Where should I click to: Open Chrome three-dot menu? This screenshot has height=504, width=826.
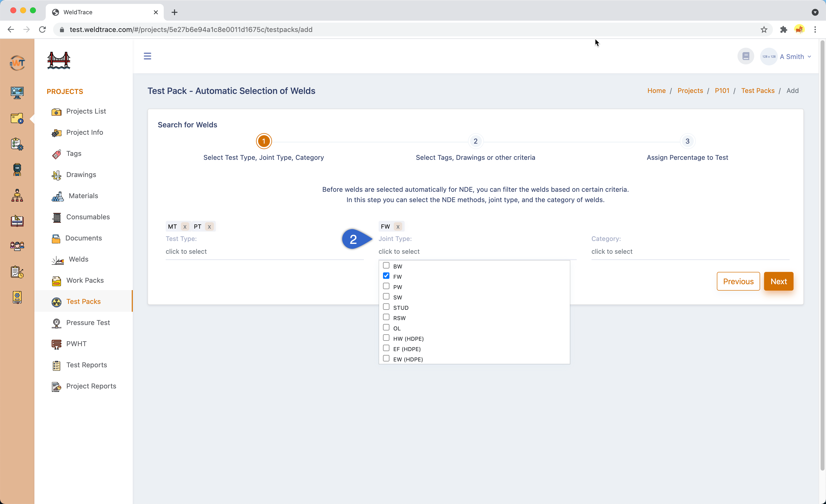[x=815, y=30]
